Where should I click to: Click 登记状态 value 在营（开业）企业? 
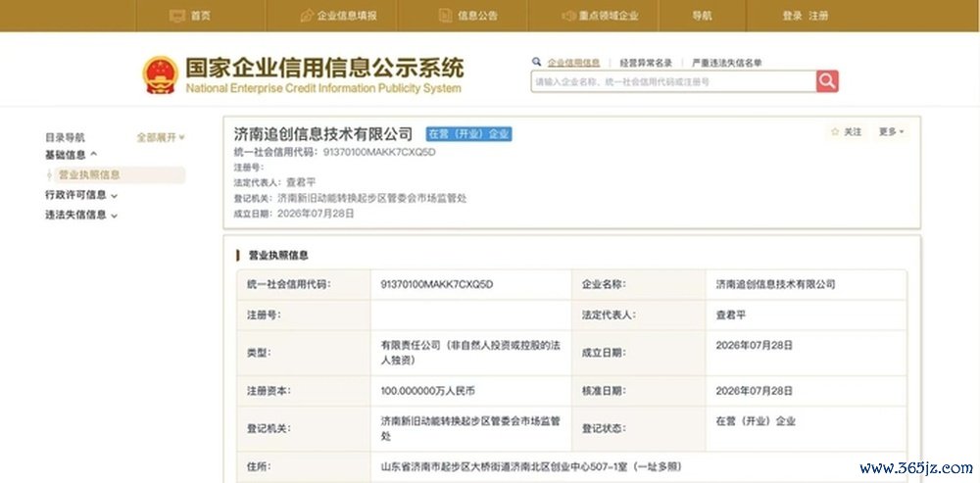coord(756,421)
